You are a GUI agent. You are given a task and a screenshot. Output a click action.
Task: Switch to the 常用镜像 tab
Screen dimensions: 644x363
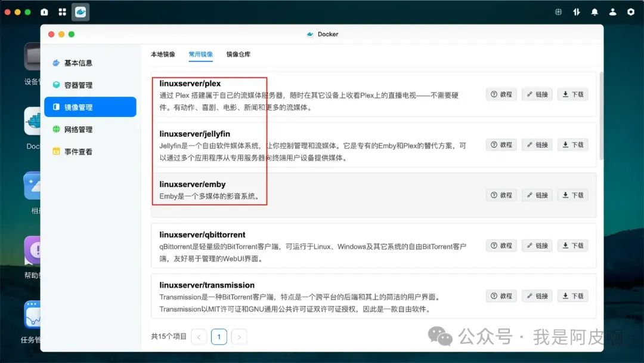tap(201, 54)
